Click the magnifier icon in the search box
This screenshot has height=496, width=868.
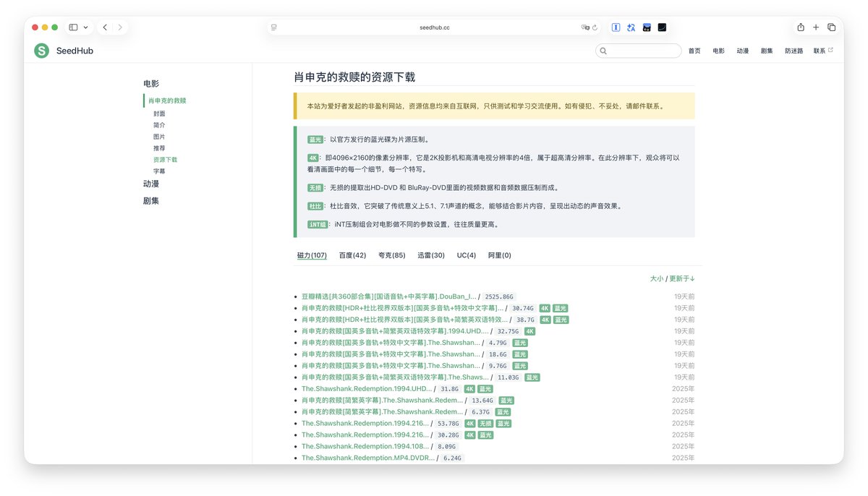[x=603, y=51]
